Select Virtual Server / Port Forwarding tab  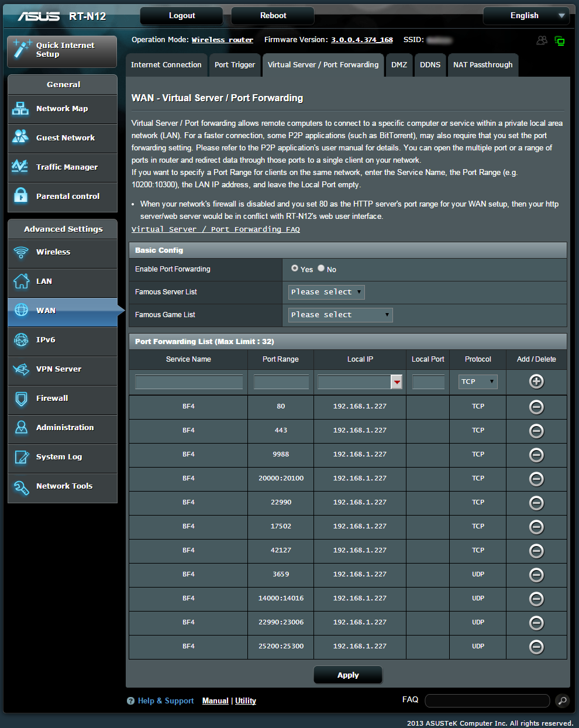323,65
